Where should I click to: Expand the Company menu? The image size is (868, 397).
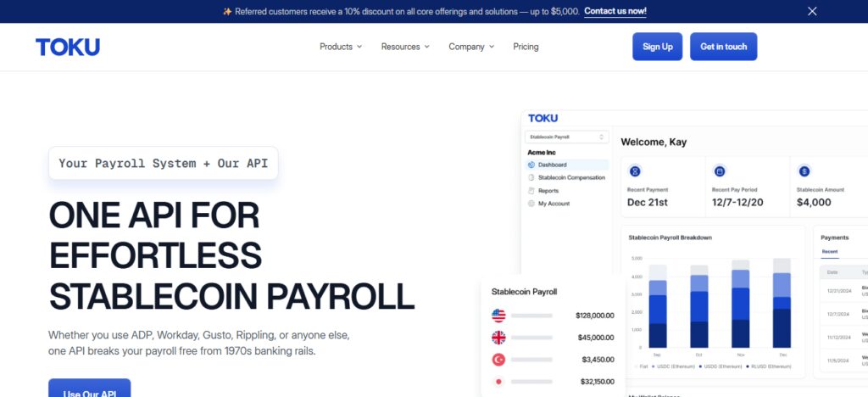[x=471, y=47]
